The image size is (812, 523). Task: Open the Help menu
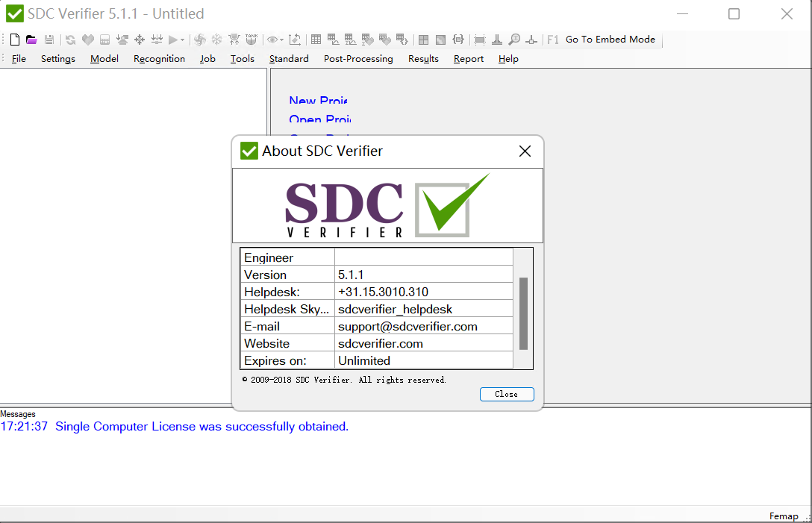pos(508,59)
